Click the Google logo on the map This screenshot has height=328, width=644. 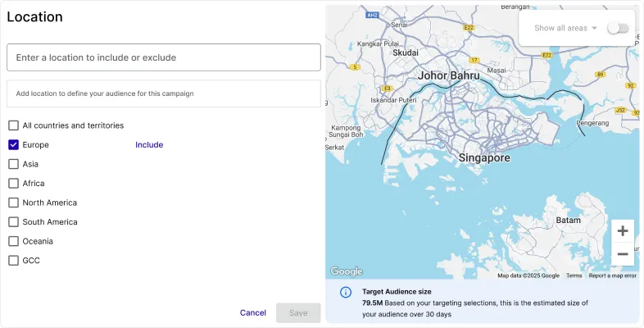[347, 271]
